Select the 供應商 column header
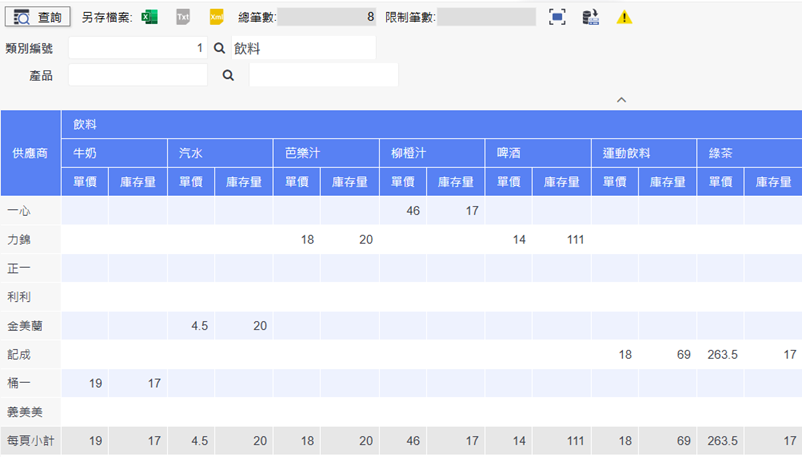This screenshot has width=802, height=457. point(30,153)
